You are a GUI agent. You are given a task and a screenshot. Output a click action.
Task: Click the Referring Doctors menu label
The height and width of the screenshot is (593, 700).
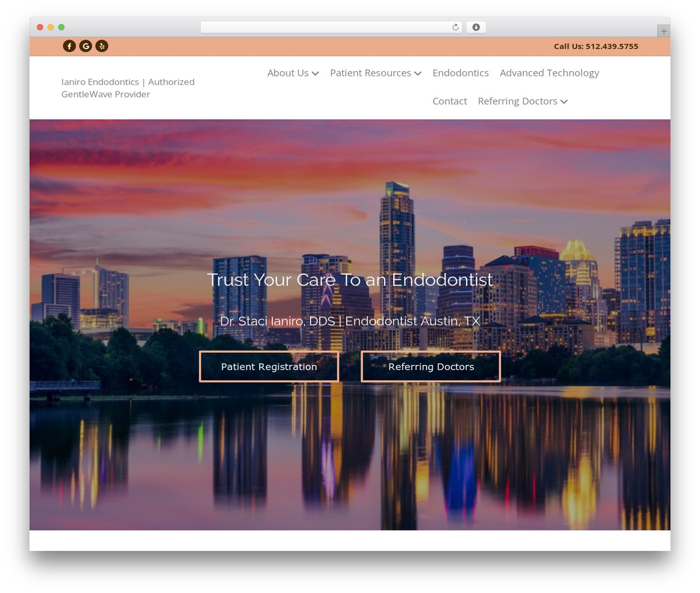click(x=518, y=101)
